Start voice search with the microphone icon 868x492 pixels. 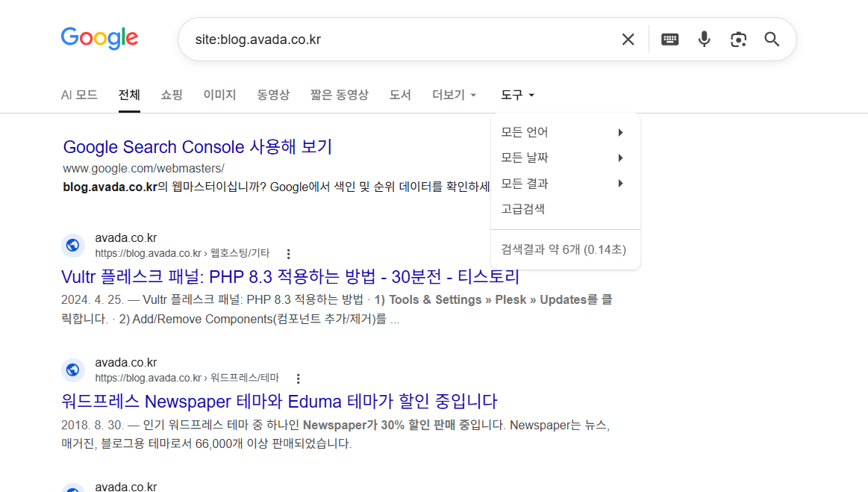704,40
